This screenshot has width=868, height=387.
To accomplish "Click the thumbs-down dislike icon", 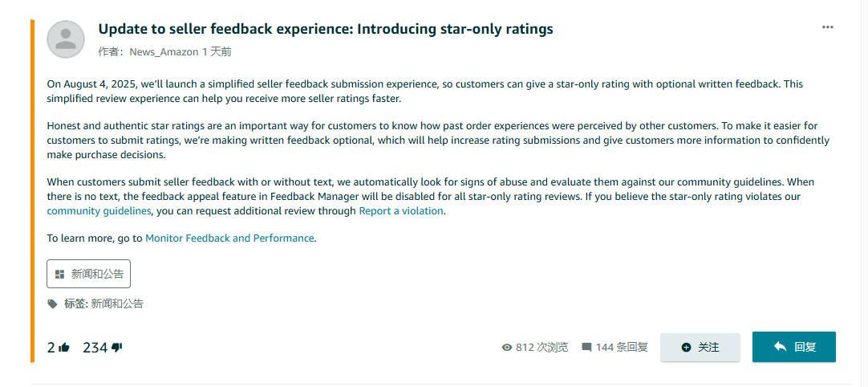I will (117, 348).
